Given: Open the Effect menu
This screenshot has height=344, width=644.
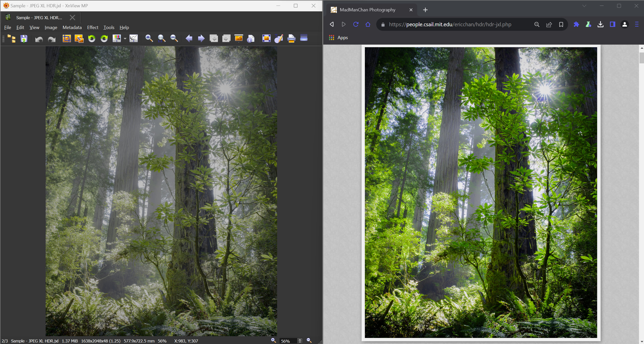Looking at the screenshot, I should coord(93,27).
